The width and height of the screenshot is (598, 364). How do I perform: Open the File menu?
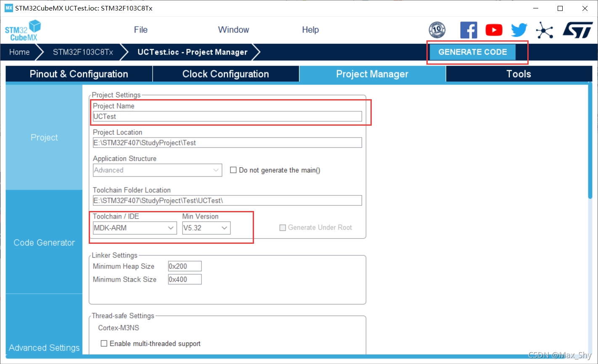[140, 30]
